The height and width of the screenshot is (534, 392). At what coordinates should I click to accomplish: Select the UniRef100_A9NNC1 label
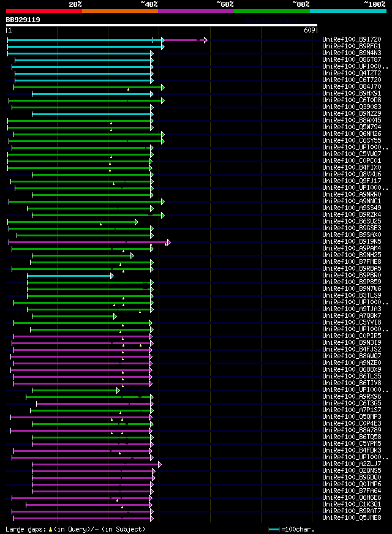[x=352, y=201]
